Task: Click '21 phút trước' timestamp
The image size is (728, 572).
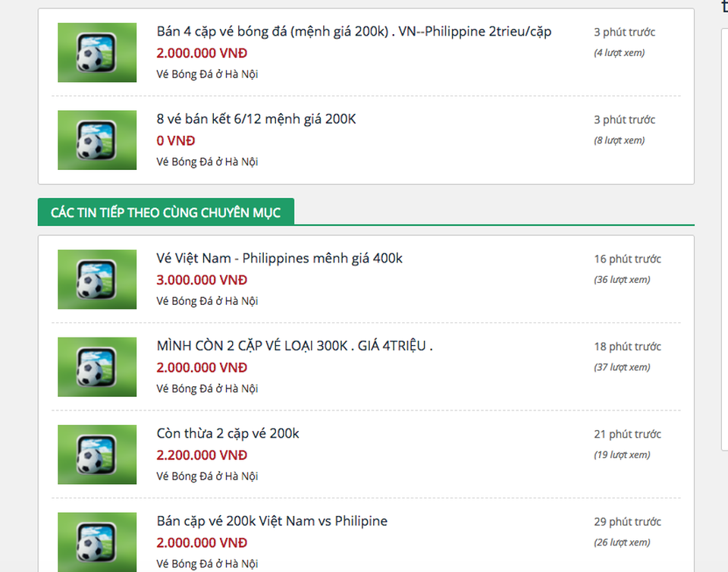Action: coord(627,434)
